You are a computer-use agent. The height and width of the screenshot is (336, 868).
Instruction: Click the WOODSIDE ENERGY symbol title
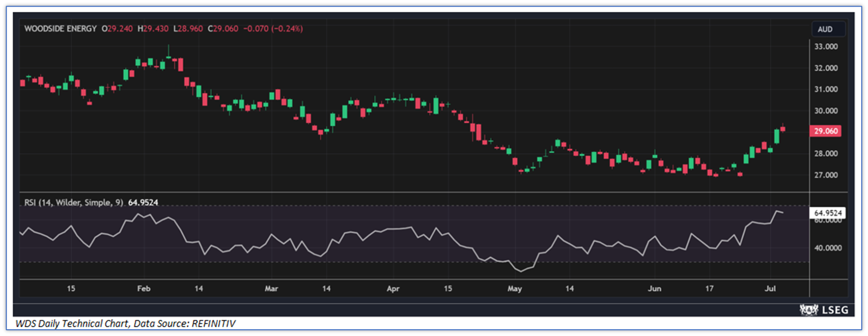(x=60, y=29)
